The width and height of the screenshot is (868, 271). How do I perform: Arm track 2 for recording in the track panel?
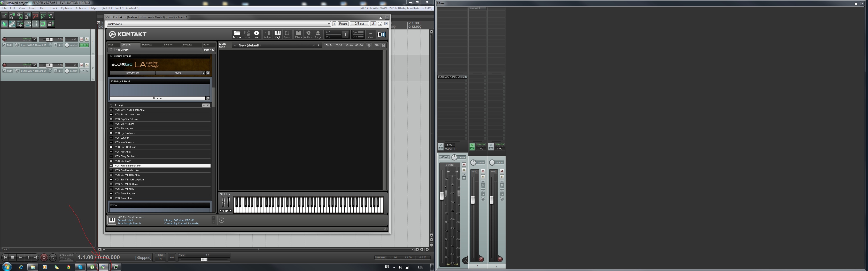click(4, 65)
